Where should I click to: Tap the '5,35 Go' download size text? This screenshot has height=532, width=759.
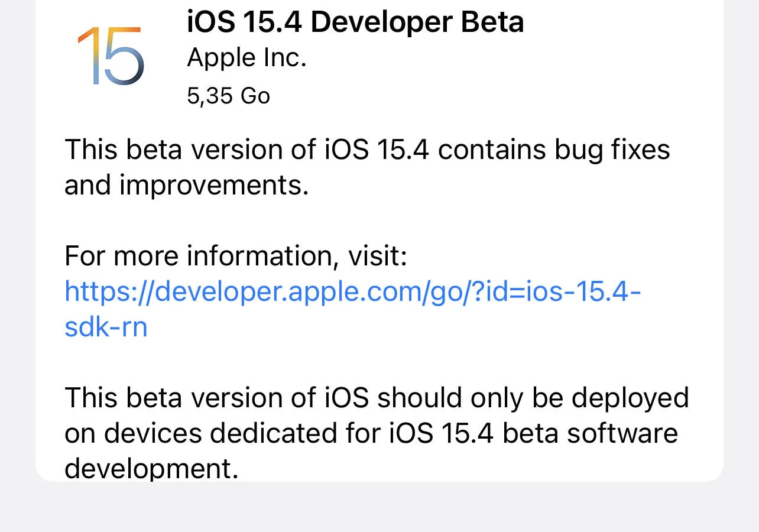[x=228, y=95]
